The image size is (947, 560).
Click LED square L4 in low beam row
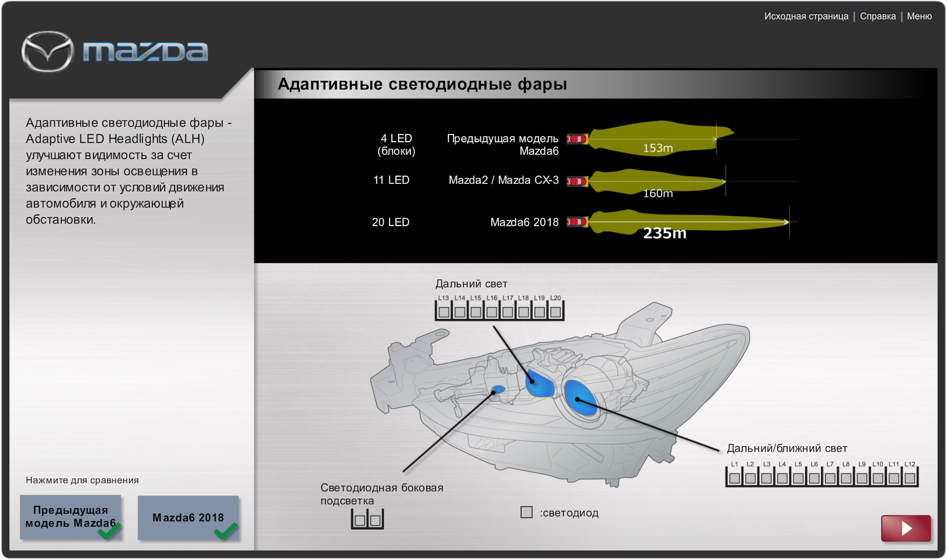pos(782,478)
